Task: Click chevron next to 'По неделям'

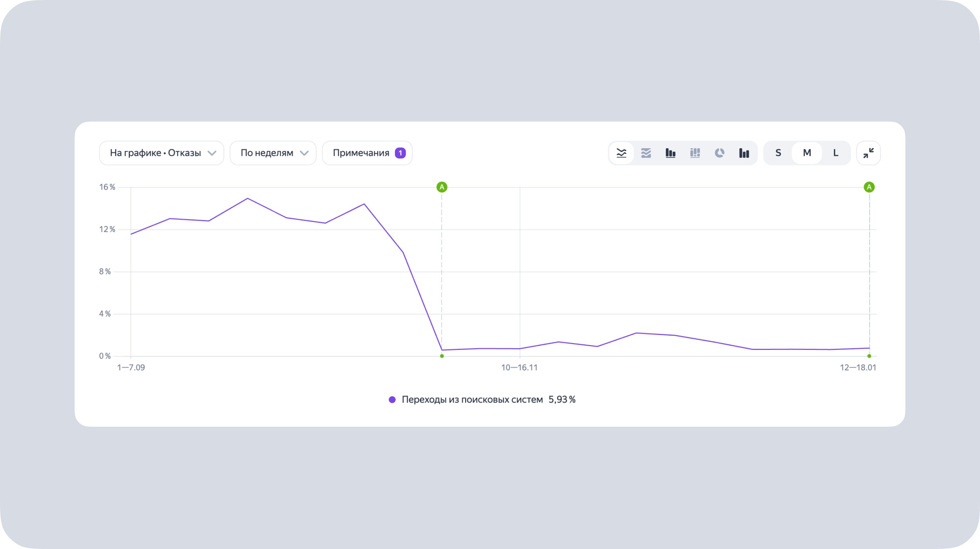Action: pyautogui.click(x=304, y=153)
